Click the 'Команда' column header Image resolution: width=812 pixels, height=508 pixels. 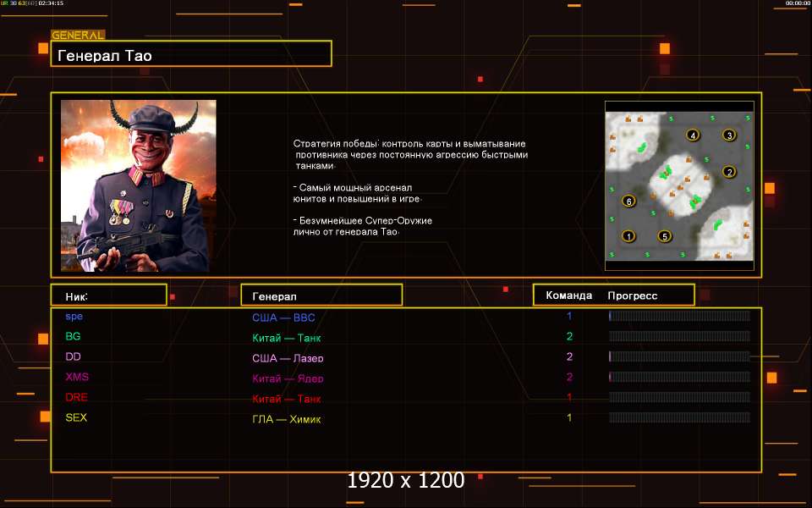[x=569, y=295]
